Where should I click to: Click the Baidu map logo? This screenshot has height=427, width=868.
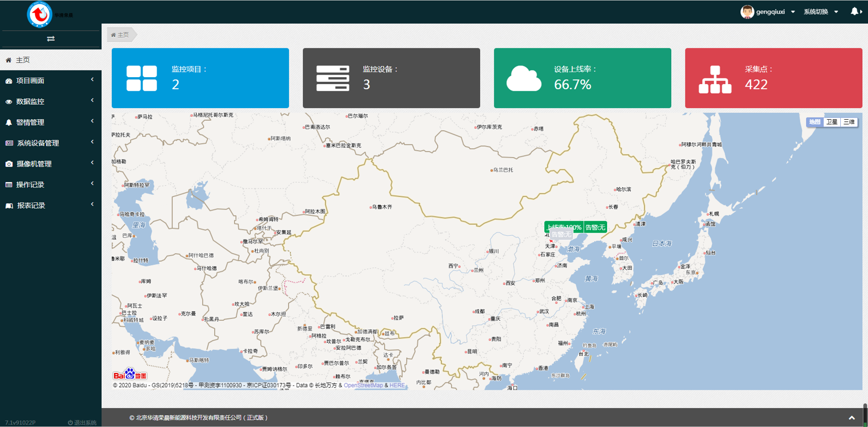(x=130, y=374)
